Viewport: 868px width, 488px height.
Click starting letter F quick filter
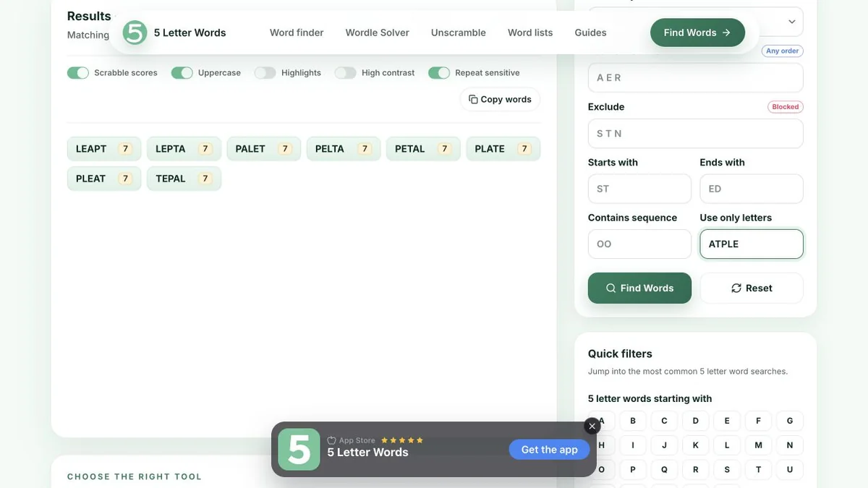(x=758, y=421)
